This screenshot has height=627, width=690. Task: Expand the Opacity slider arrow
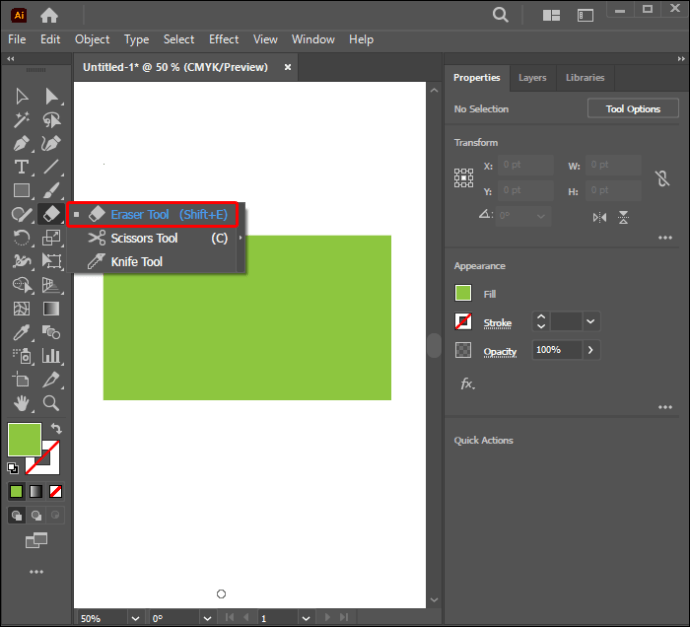(x=591, y=350)
